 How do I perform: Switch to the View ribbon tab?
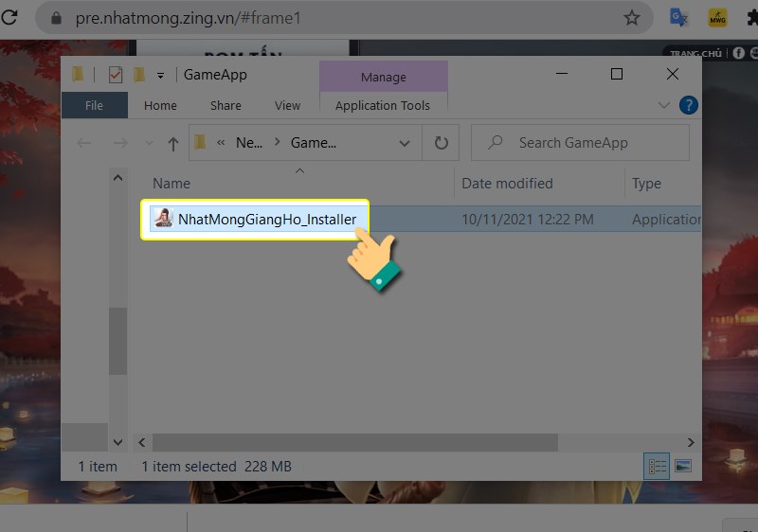(x=288, y=105)
